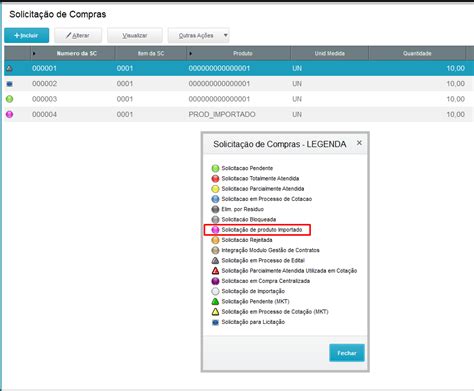Click red triangle Utilizada em Cotação icon
474x391 pixels.
tap(215, 271)
